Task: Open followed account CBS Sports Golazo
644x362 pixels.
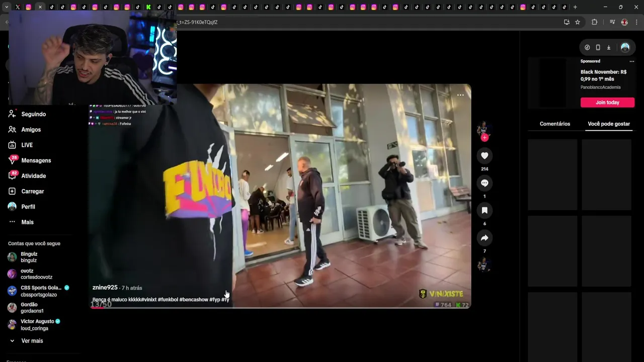Action: point(39,291)
